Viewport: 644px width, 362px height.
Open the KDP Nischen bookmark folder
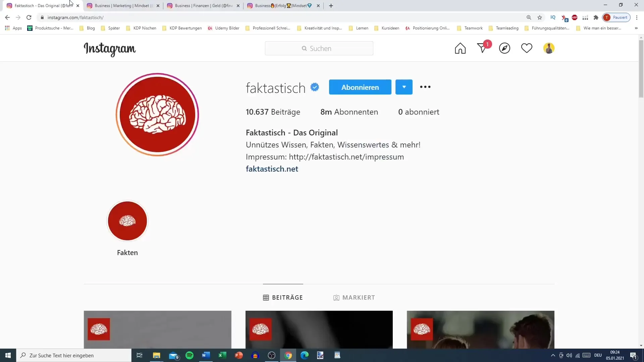click(x=141, y=28)
